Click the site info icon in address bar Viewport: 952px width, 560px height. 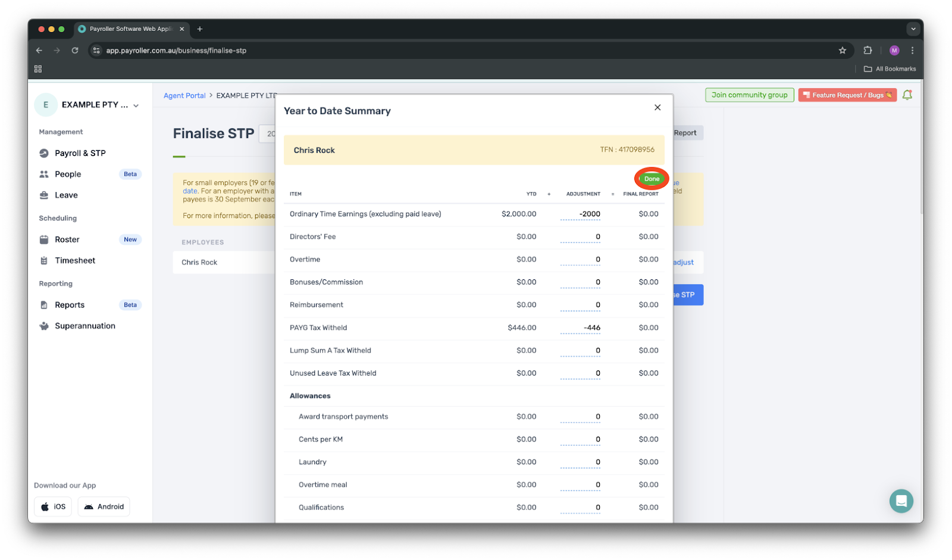96,51
